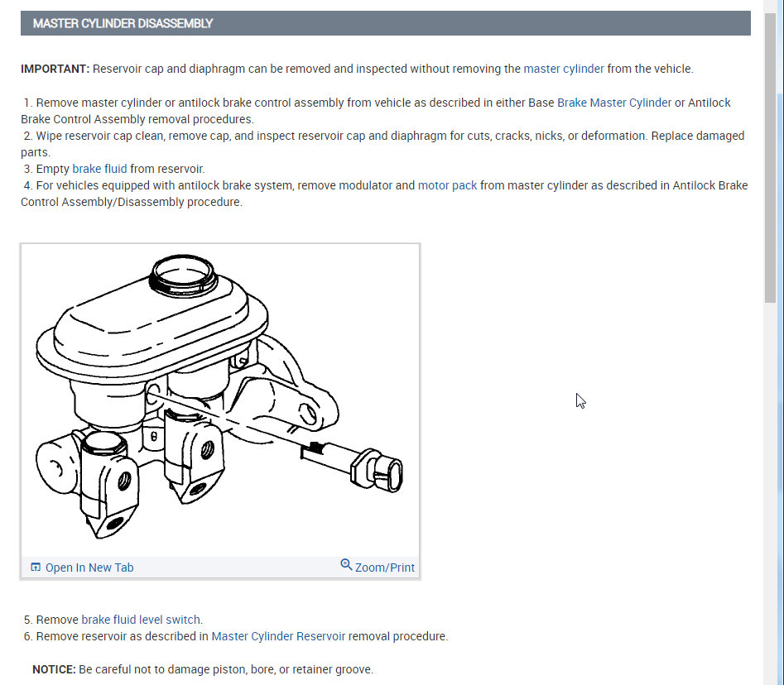Click the 'MASTER CYLINDER DISASSEMBLY' header
The width and height of the screenshot is (784, 685).
pos(386,23)
